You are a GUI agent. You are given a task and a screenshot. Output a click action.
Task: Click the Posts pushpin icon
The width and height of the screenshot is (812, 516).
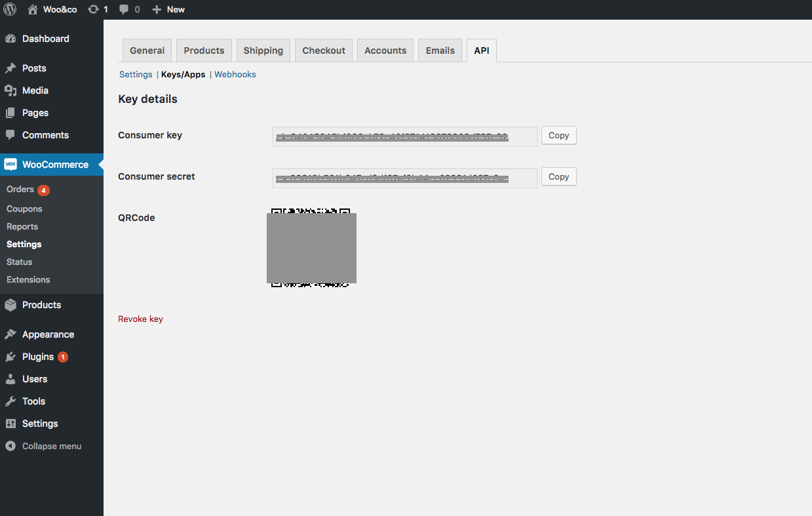pos(10,68)
